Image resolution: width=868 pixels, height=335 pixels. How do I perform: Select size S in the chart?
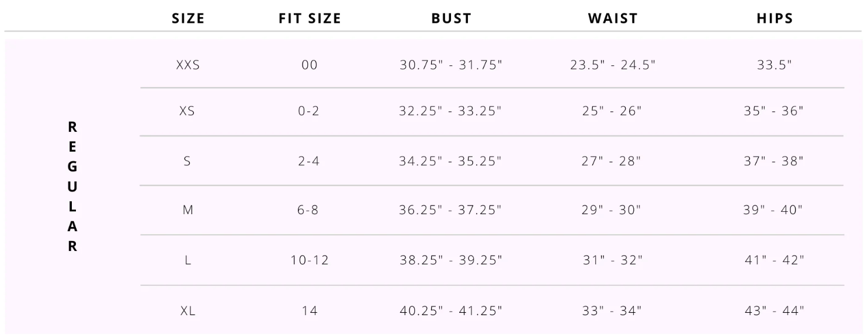[188, 161]
